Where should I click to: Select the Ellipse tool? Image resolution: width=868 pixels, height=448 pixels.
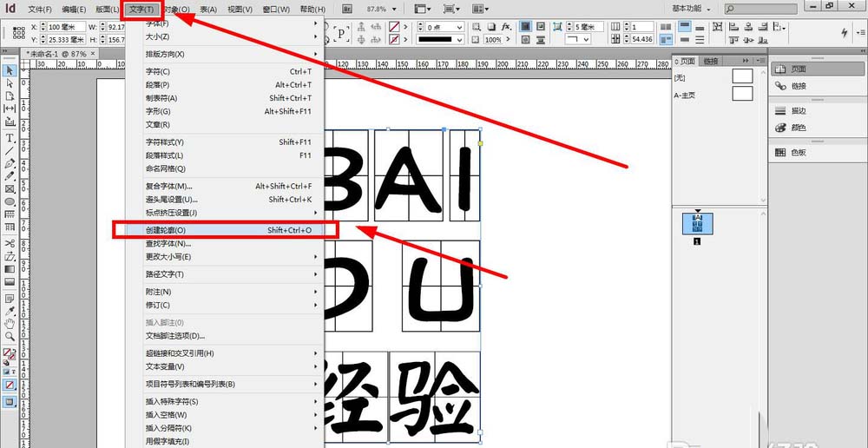pos(10,202)
